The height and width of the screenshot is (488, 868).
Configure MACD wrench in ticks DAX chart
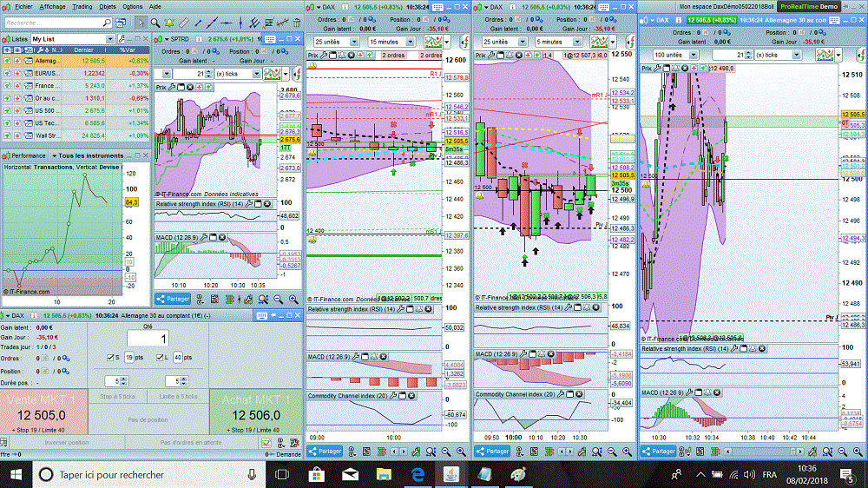pos(689,392)
